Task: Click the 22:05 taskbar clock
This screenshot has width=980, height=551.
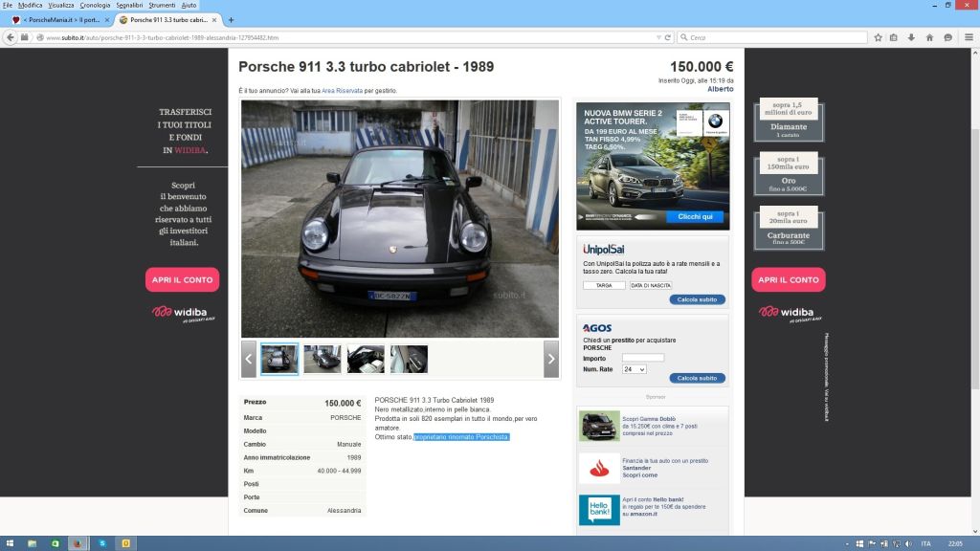Action: [x=956, y=544]
